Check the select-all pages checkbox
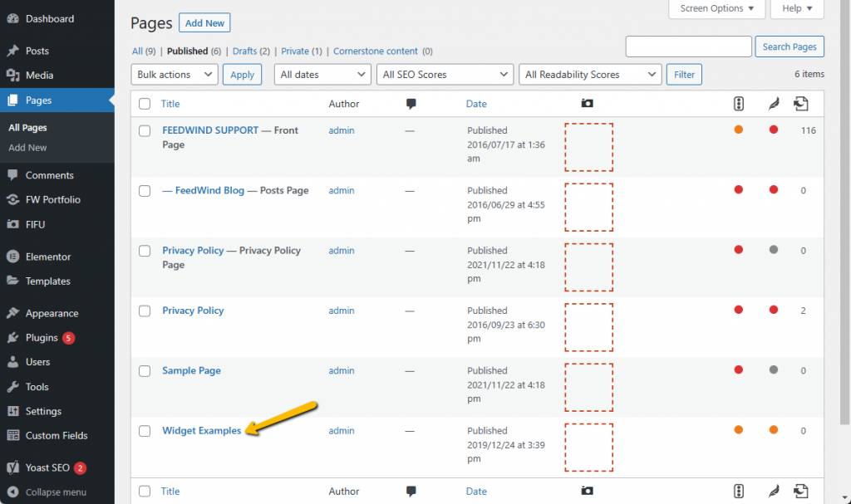This screenshot has width=851, height=504. click(x=144, y=103)
